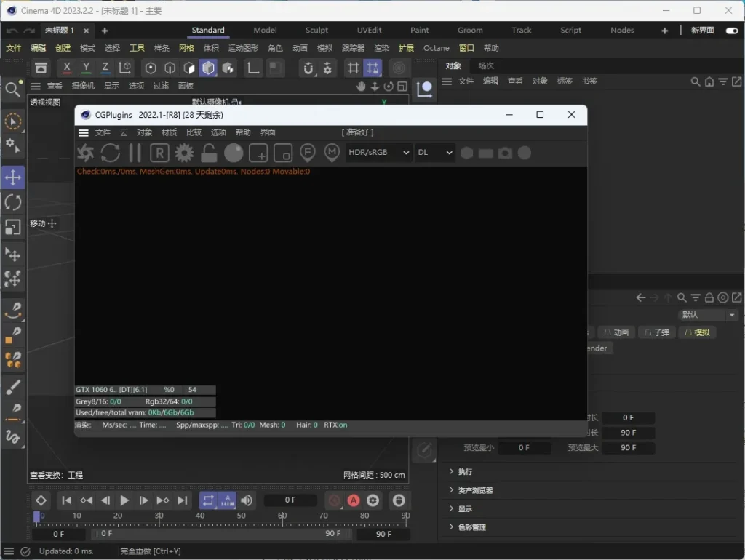Screen dimensions: 745x560
Task: Click the Octane render restart swirl icon
Action: point(86,153)
